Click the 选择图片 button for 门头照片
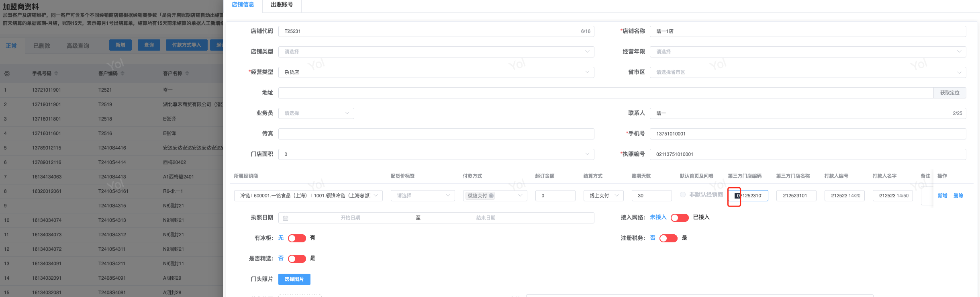The image size is (980, 297). pyautogui.click(x=294, y=279)
